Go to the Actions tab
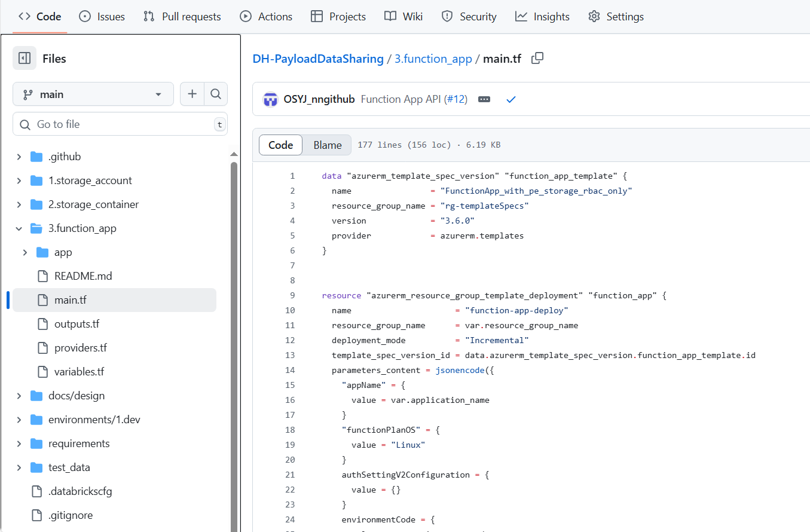 click(266, 17)
